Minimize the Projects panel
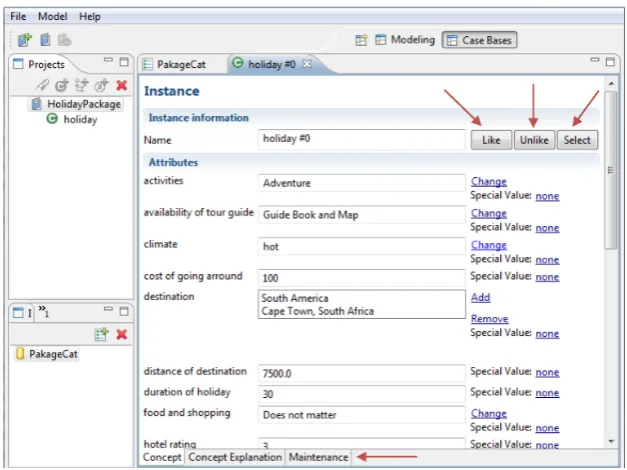The image size is (627, 470). pos(108,60)
